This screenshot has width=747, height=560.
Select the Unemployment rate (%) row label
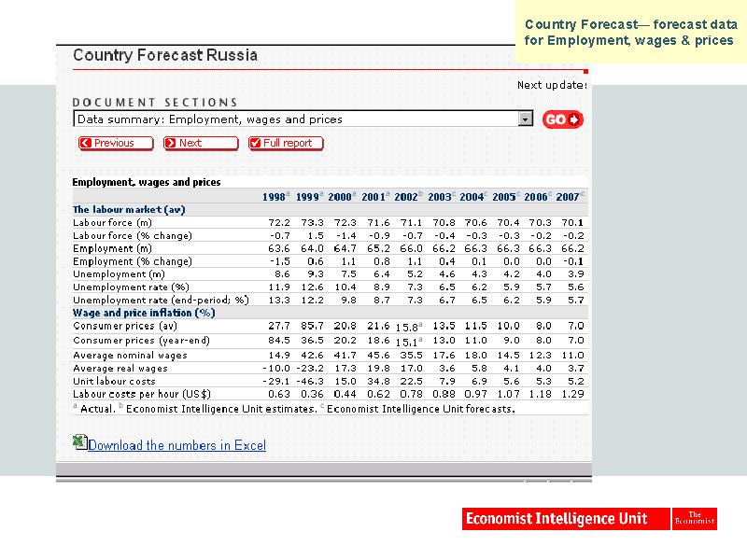131,287
